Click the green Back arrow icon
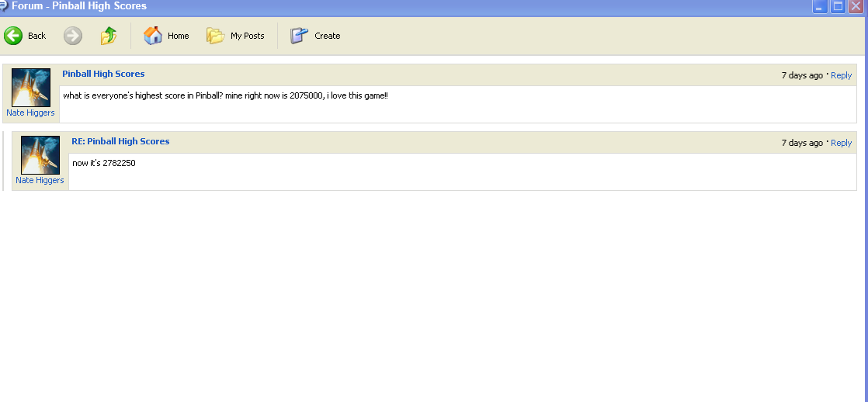The height and width of the screenshot is (402, 868). [x=13, y=36]
